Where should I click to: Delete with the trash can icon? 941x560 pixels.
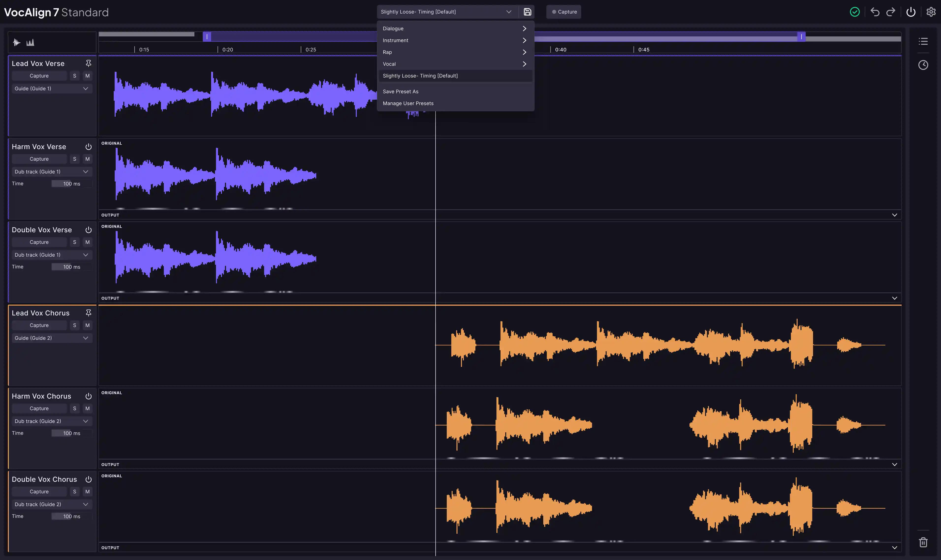[923, 542]
